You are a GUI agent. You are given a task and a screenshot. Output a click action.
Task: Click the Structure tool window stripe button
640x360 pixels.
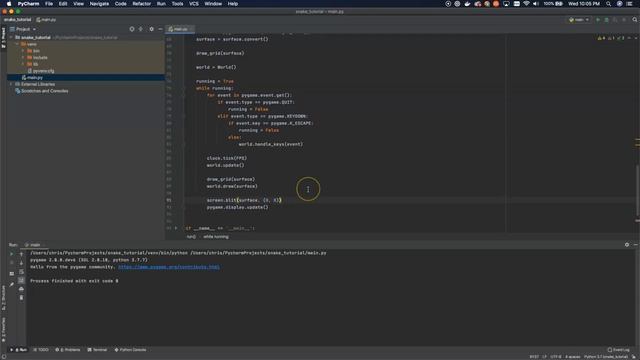3,298
